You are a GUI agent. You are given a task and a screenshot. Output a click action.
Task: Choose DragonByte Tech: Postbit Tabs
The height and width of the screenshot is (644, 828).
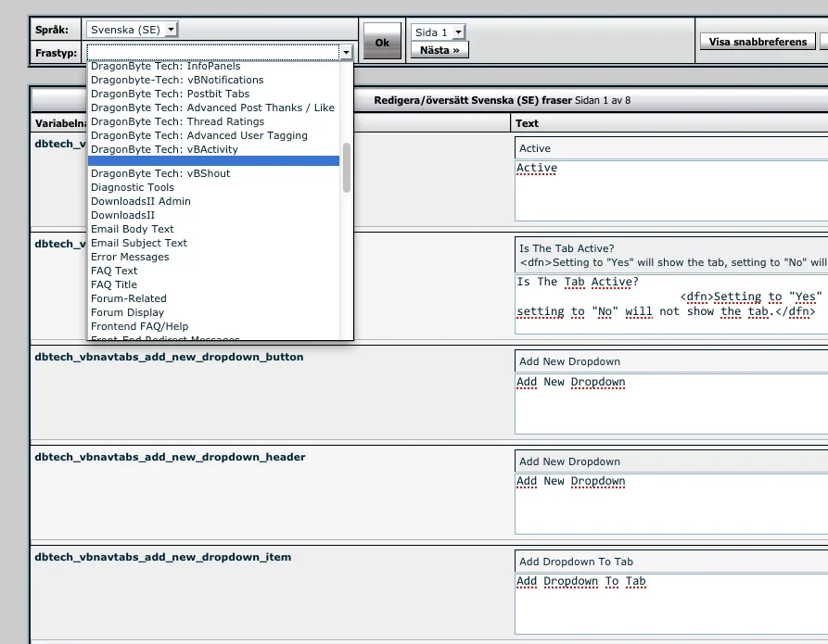tap(213, 94)
